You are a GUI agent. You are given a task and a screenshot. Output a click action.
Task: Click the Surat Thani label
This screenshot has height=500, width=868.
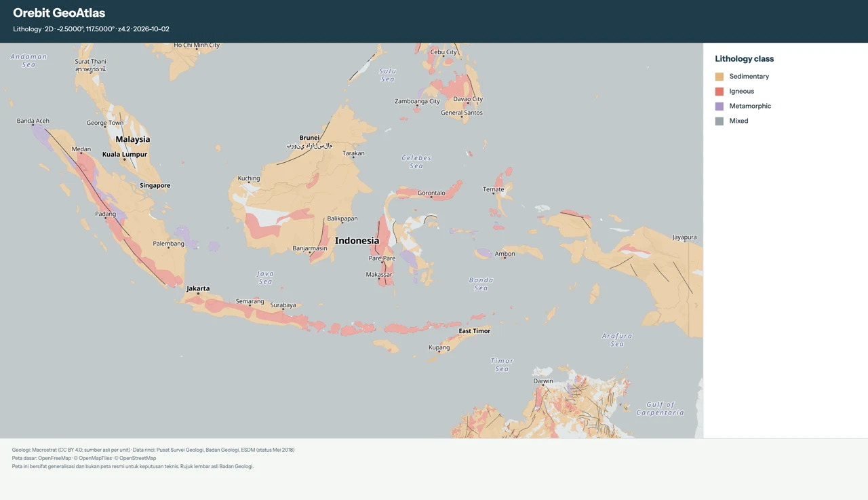(x=91, y=65)
